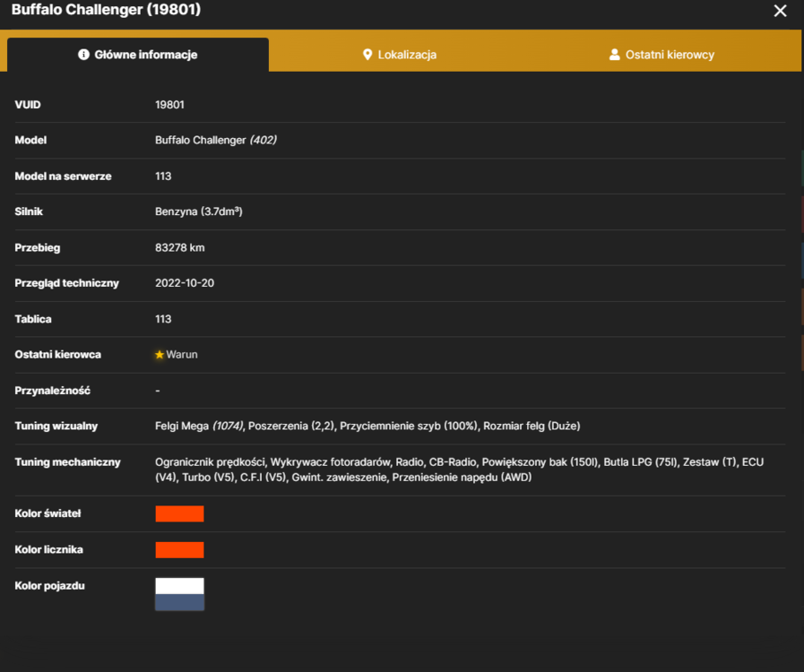Open the last driver Warun profile

click(x=182, y=354)
